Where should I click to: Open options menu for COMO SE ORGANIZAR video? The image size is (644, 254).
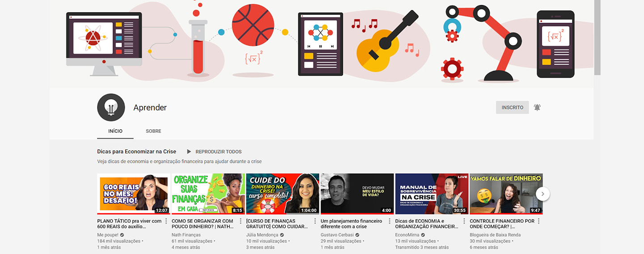pos(241,221)
